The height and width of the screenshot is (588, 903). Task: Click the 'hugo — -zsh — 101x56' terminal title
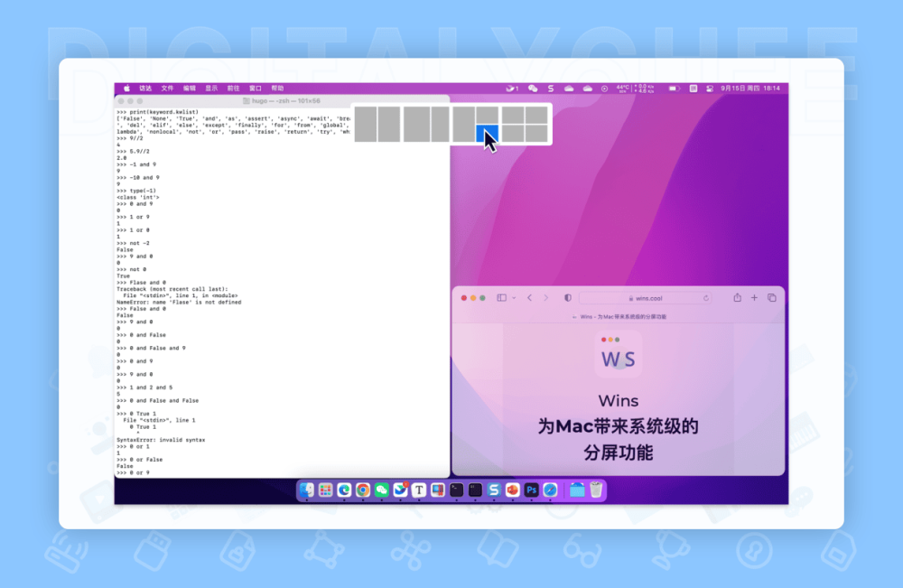click(286, 101)
